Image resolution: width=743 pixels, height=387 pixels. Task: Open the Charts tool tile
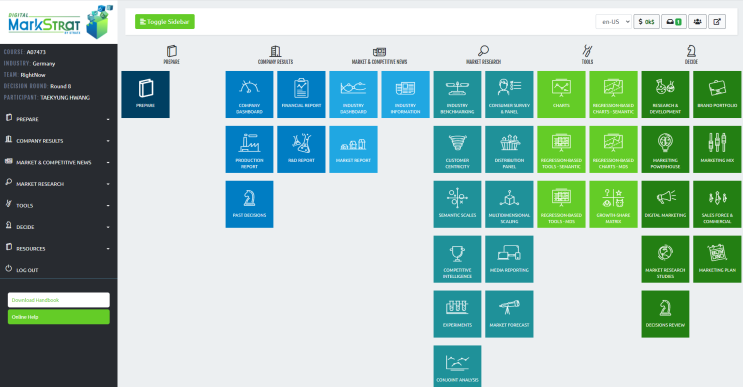(x=562, y=94)
